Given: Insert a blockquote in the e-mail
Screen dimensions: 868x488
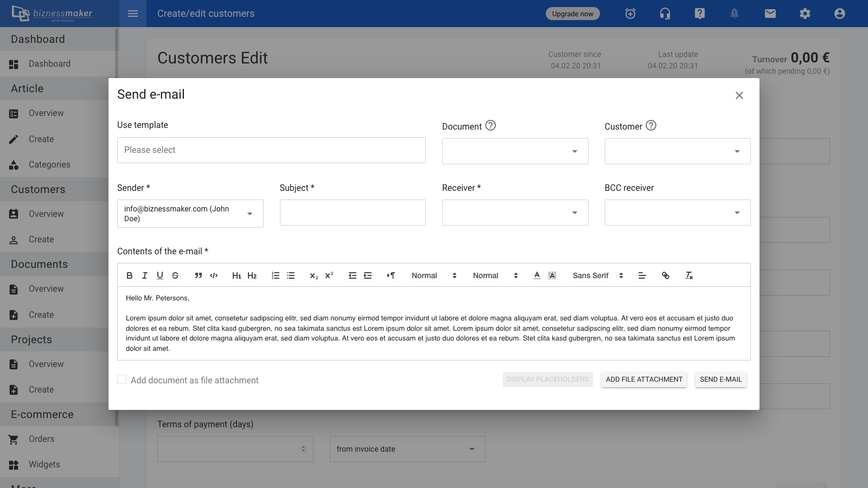Looking at the screenshot, I should click(x=199, y=275).
